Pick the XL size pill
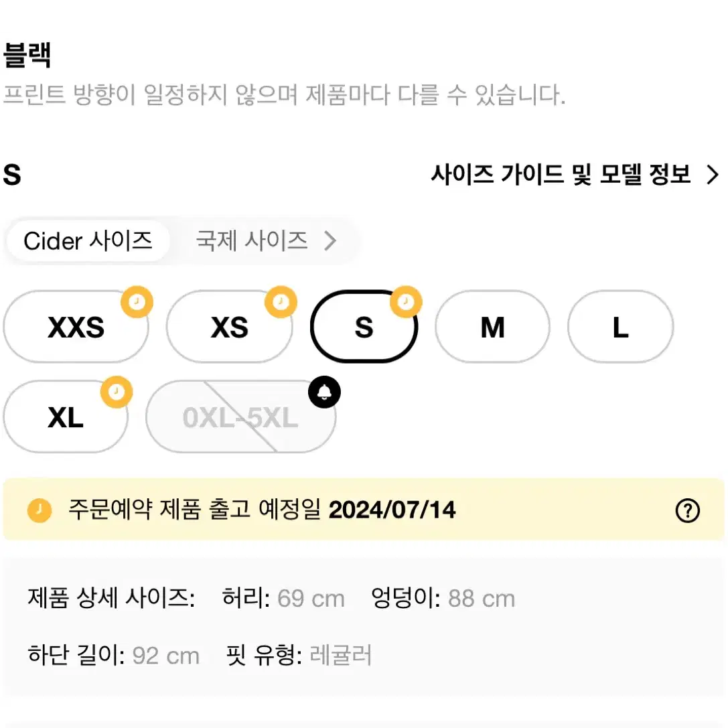Screen dimensions: 728x728 [x=66, y=417]
